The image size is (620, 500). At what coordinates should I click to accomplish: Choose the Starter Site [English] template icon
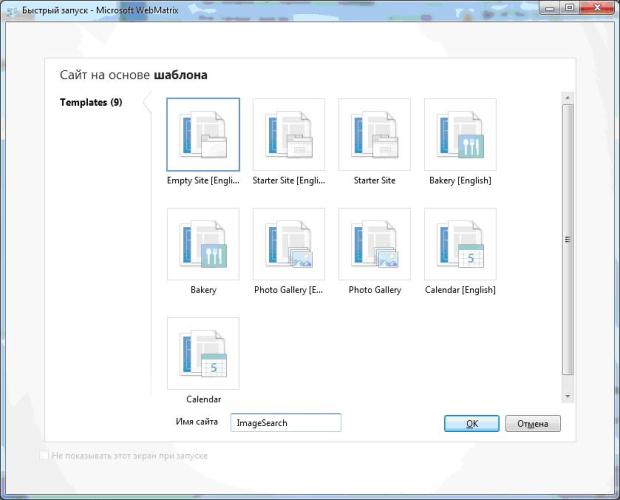[x=289, y=135]
